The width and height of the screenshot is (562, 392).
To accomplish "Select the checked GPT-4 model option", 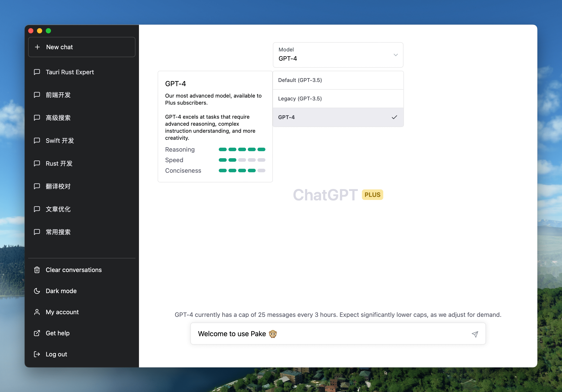I will click(x=338, y=117).
